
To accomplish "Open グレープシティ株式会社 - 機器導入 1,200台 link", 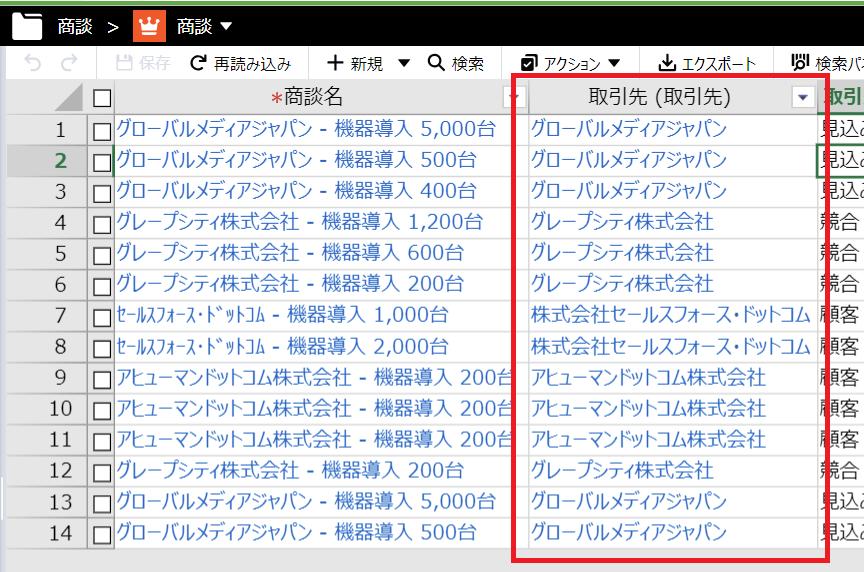I will click(300, 222).
